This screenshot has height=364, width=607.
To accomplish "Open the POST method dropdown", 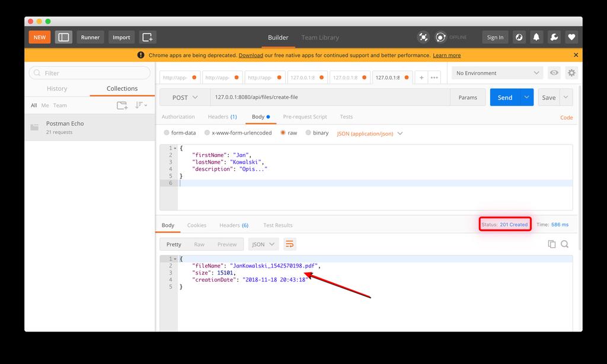I will [185, 97].
